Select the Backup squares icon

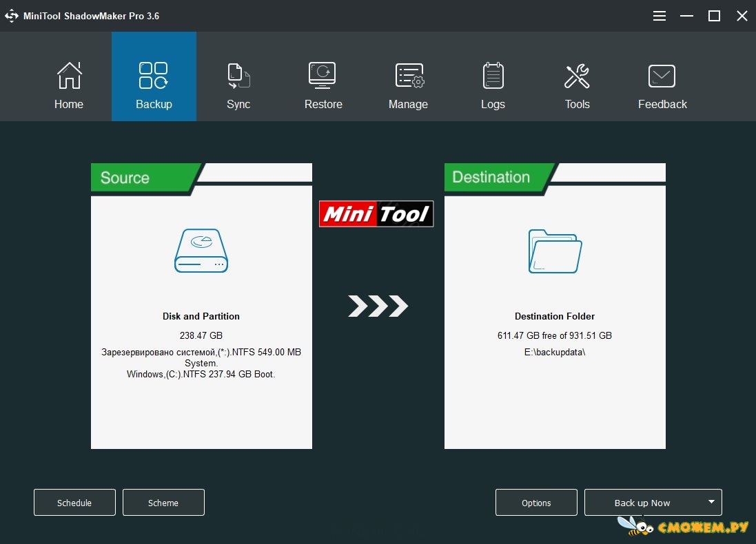[153, 76]
